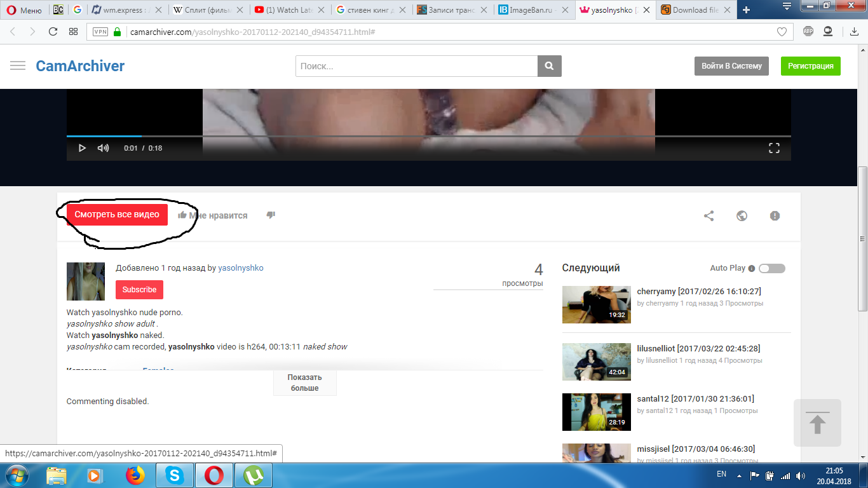Viewport: 868px width, 488px height.
Task: Click the share icon below the video
Action: 709,216
